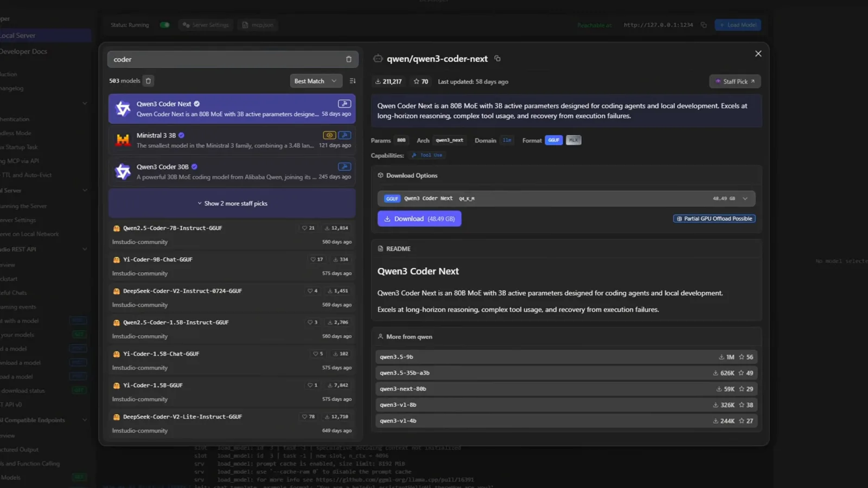This screenshot has width=868, height=488.
Task: Collapse the Compatible Endpoints sidebar section chevron
Action: click(x=85, y=420)
